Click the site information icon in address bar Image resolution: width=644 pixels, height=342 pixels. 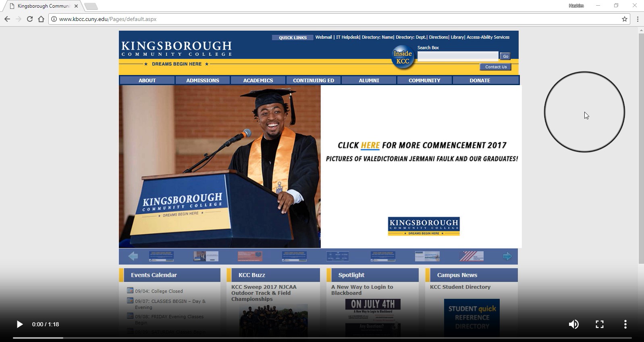pyautogui.click(x=54, y=19)
